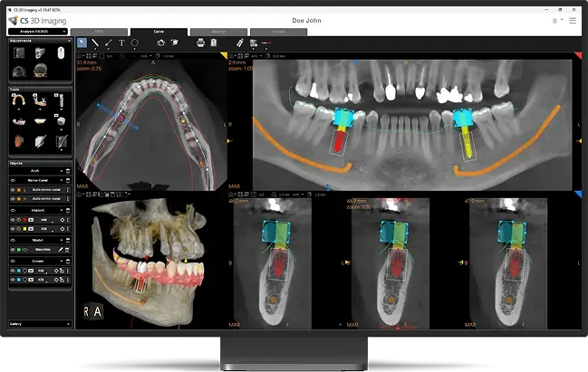
Task: Click the clipboard icon in the toolbar
Action: (214, 43)
